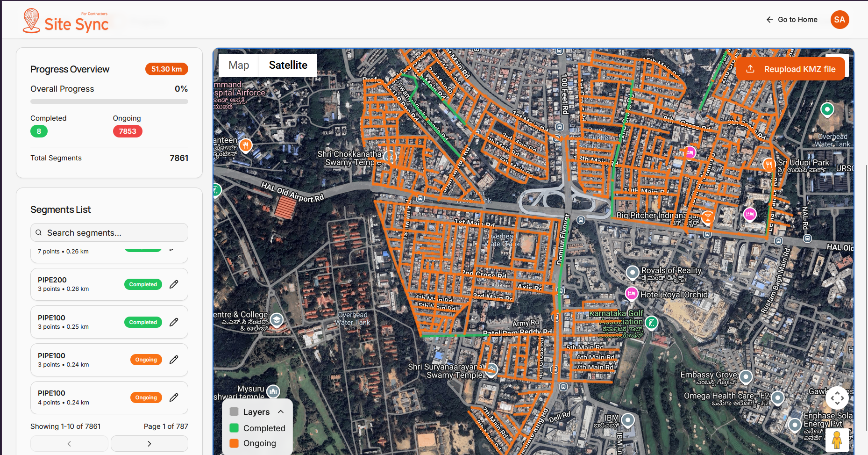
Task: Click the Shri Chokkanatha Swamy Temple marker
Action: (x=390, y=157)
